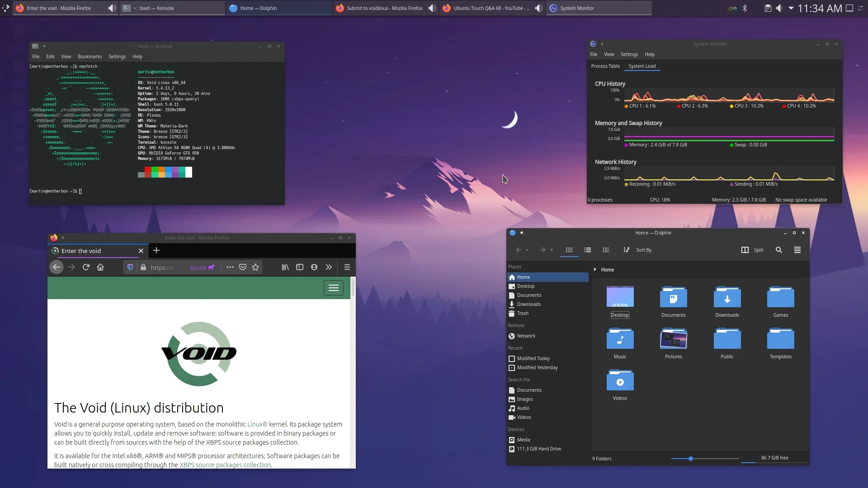
Task: Open Dolphin search
Action: point(779,250)
